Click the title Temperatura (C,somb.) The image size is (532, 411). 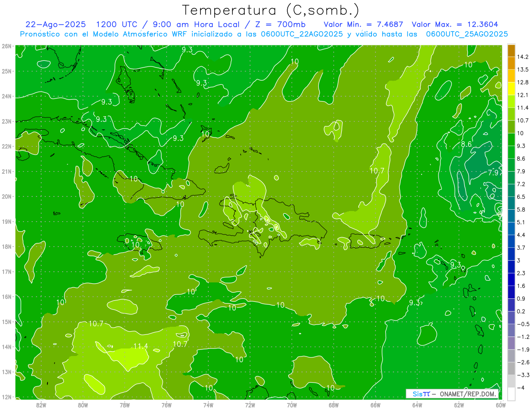271,10
